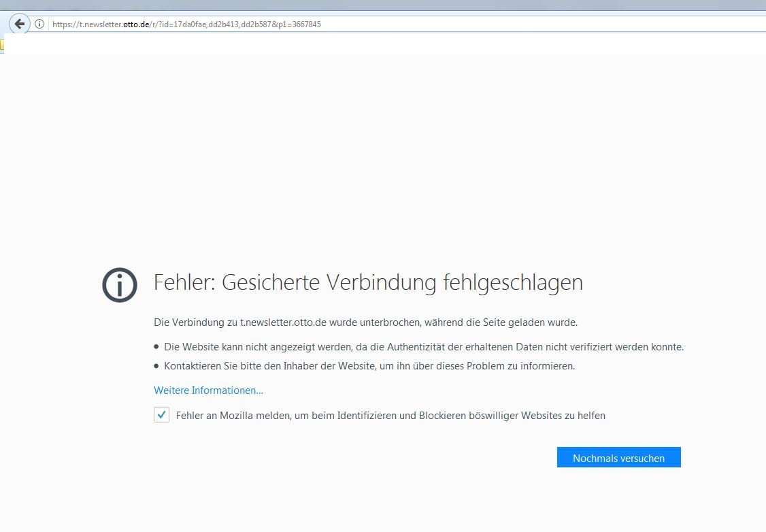Image resolution: width=766 pixels, height=532 pixels.
Task: Click the large info icon beside error heading
Action: click(120, 285)
